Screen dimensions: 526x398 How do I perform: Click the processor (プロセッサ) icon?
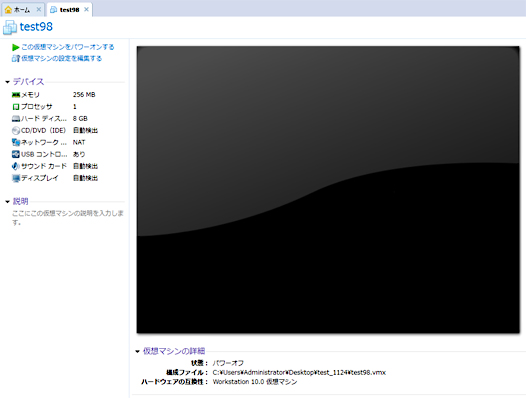click(16, 107)
